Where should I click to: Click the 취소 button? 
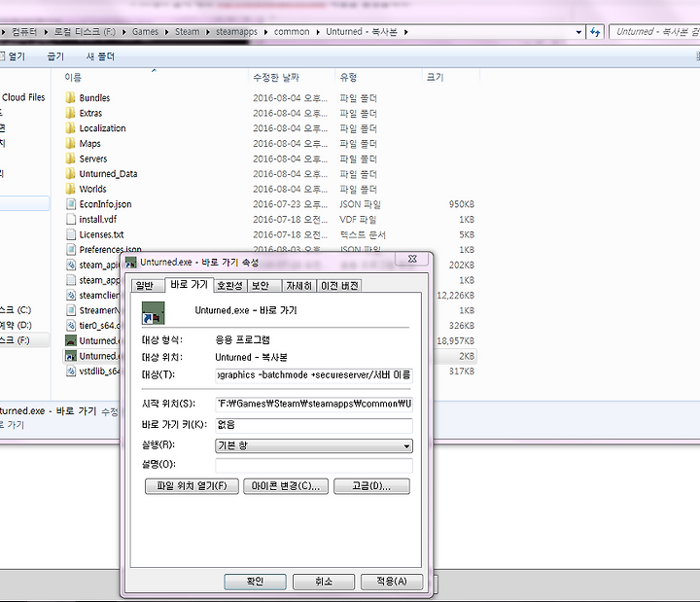pyautogui.click(x=324, y=582)
